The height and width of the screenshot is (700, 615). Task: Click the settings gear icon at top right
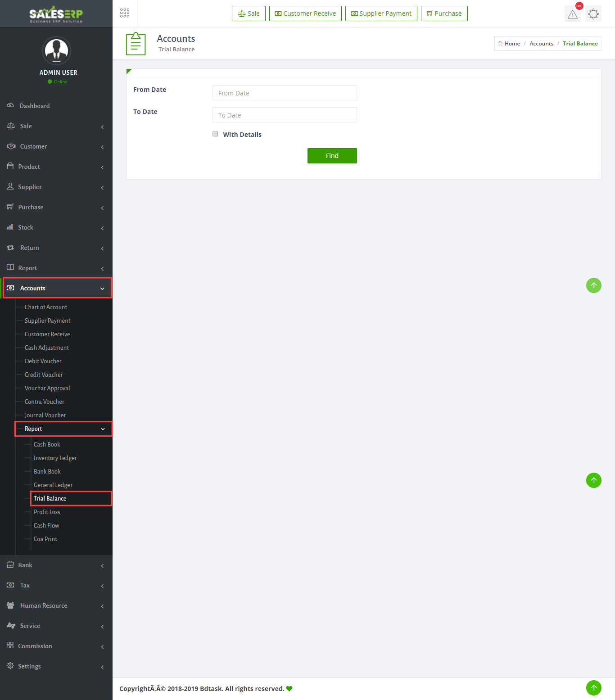pos(593,14)
